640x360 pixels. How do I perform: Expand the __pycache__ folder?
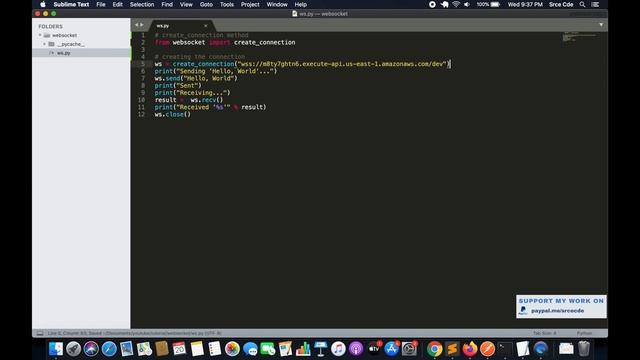[44, 44]
